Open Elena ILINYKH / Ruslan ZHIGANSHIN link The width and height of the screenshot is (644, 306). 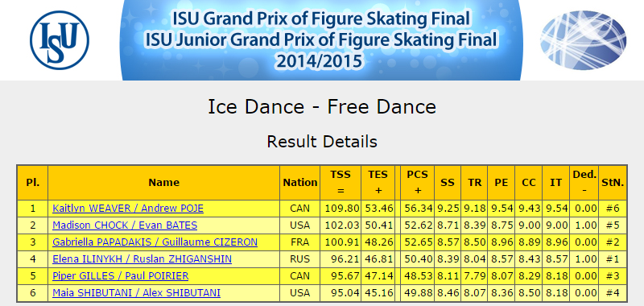[142, 258]
